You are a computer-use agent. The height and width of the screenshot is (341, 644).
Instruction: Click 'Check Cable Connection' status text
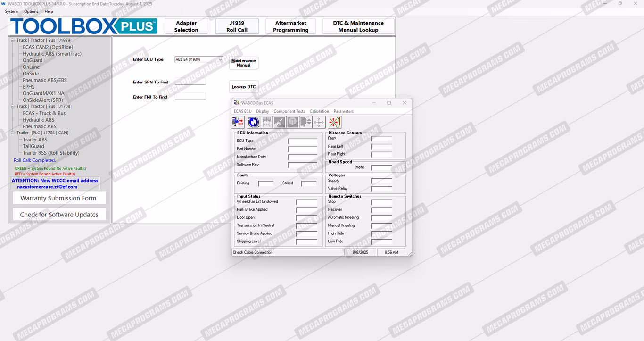coord(253,252)
